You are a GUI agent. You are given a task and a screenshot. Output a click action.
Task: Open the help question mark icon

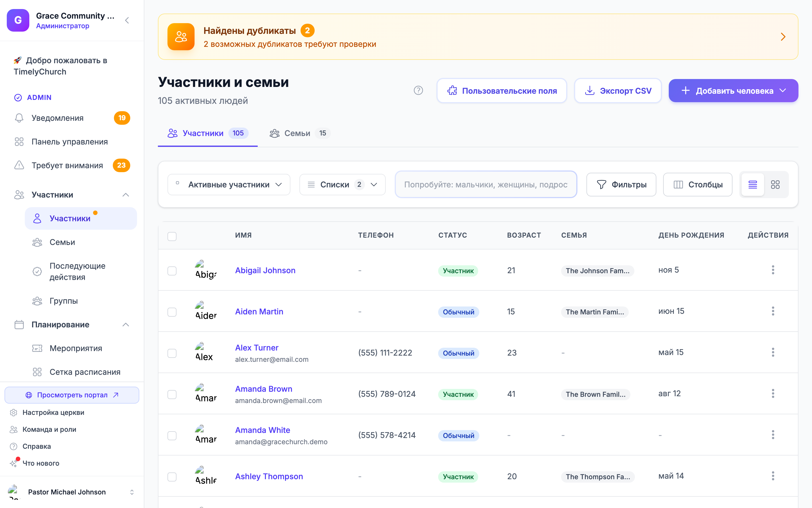[418, 90]
